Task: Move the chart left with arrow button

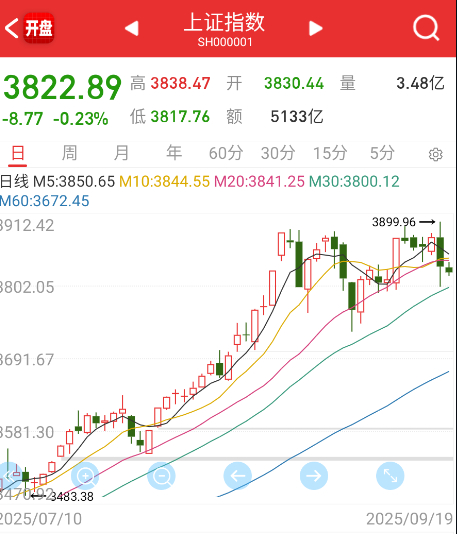Action: coord(238,476)
